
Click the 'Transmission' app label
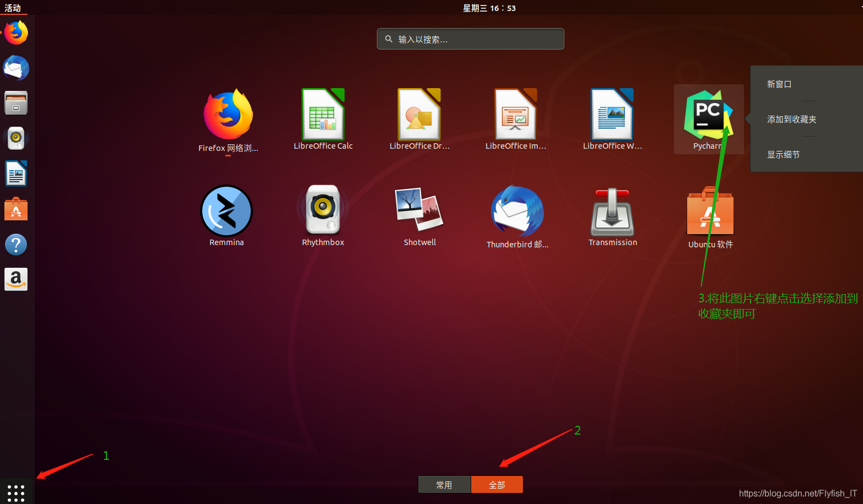click(x=613, y=242)
